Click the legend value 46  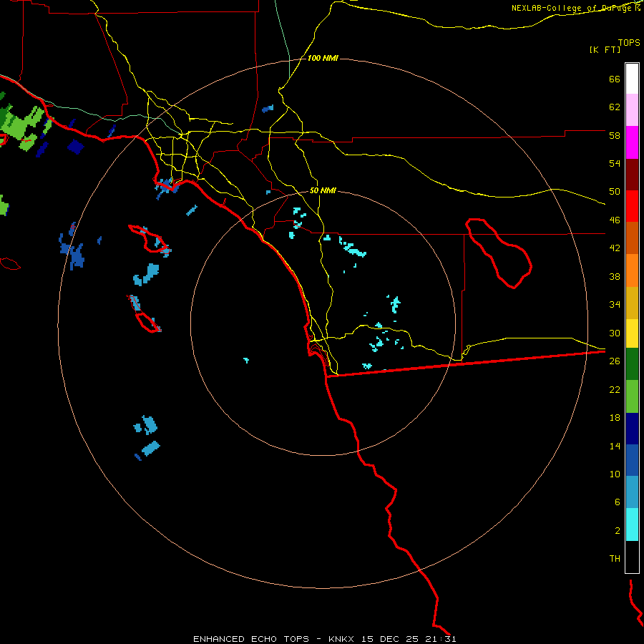click(615, 220)
